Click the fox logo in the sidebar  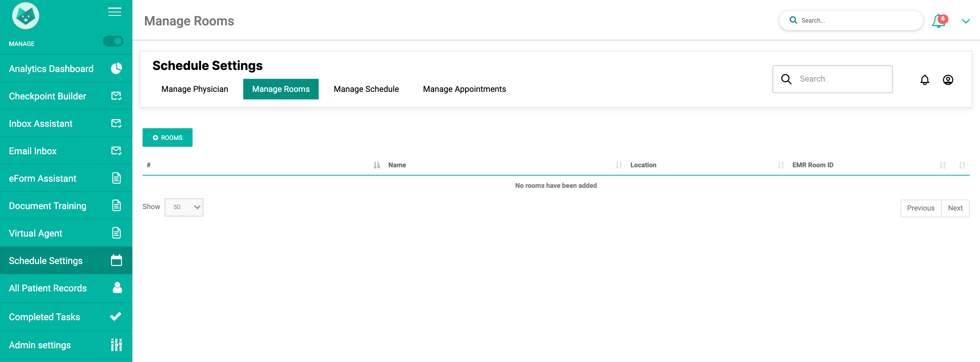coord(25,16)
